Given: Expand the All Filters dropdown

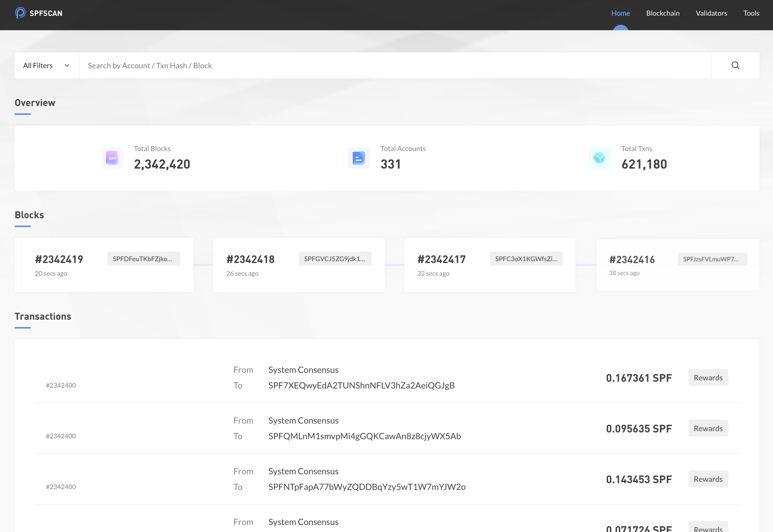Looking at the screenshot, I should [47, 65].
